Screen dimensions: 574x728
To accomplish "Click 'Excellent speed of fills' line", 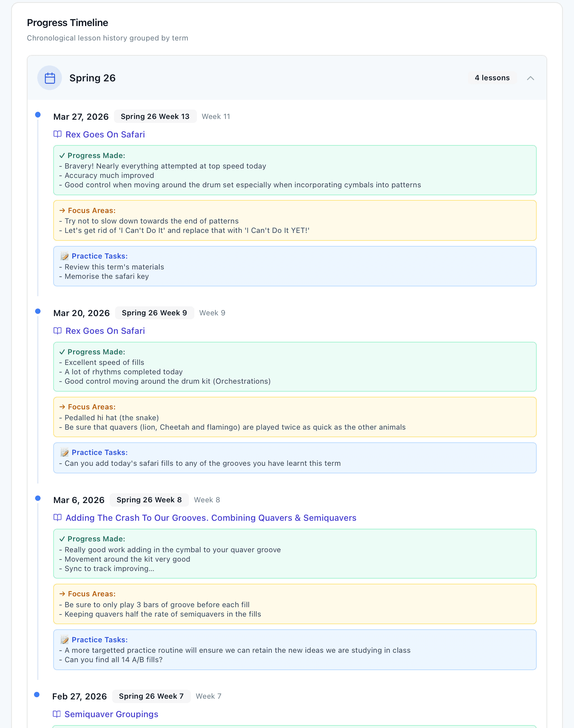I will pos(102,362).
